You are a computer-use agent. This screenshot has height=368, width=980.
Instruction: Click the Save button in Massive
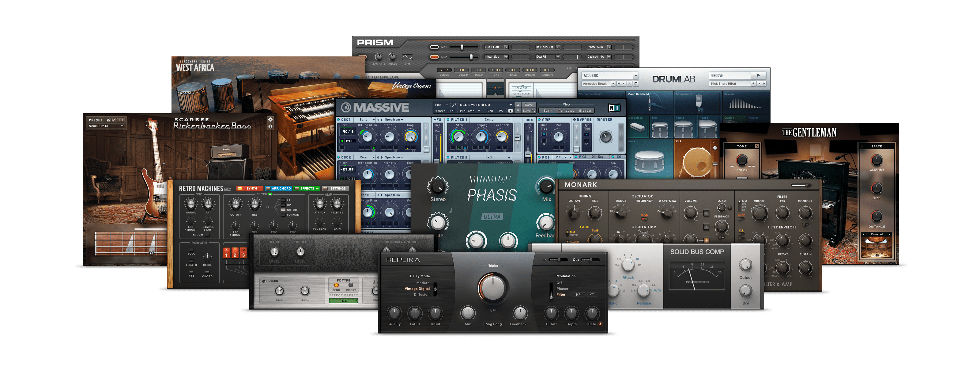tap(529, 105)
